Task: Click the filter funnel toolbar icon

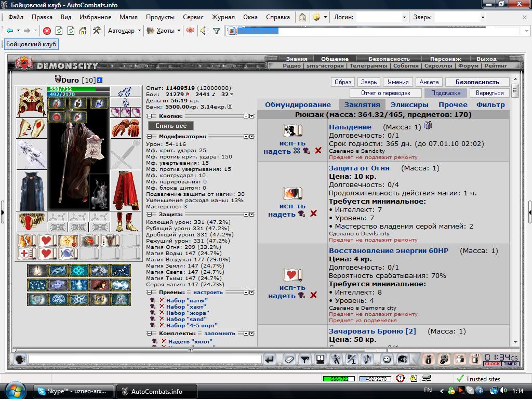Action: coord(217,31)
